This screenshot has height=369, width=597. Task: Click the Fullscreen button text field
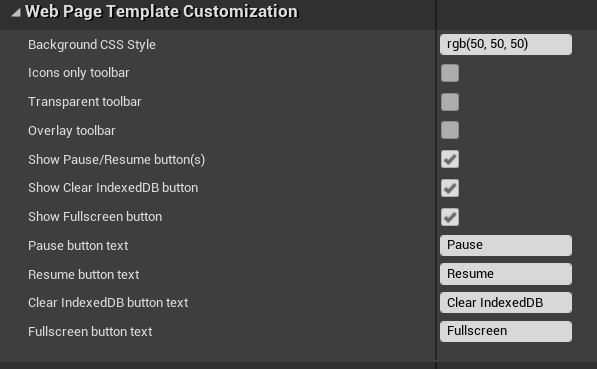tap(506, 331)
